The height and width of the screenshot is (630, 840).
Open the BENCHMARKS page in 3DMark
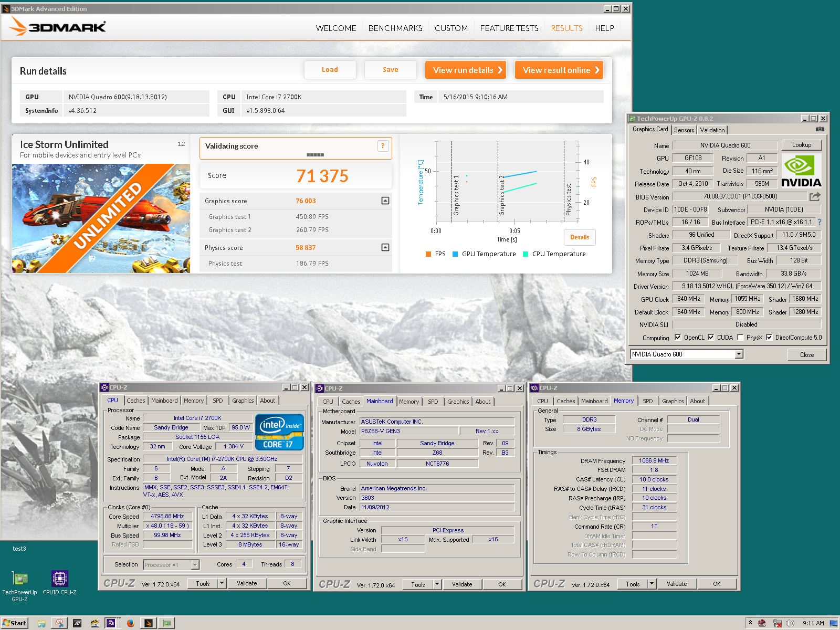click(395, 28)
